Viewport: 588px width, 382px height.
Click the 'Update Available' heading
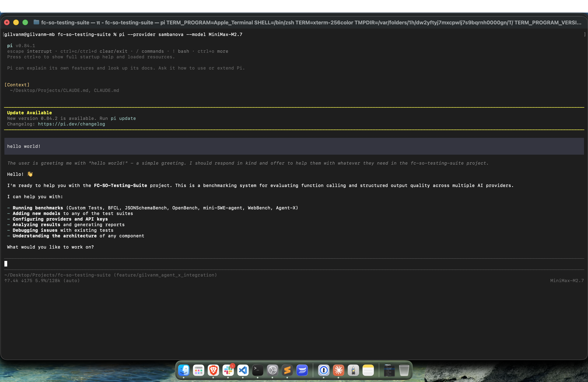(x=29, y=112)
